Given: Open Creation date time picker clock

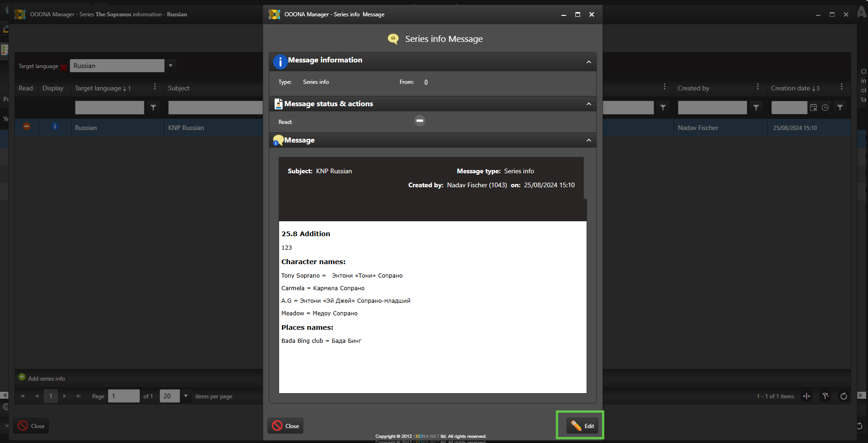Looking at the screenshot, I should point(825,108).
